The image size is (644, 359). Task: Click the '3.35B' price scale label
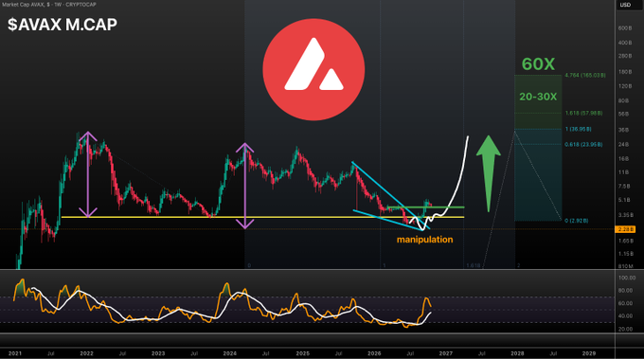(625, 215)
